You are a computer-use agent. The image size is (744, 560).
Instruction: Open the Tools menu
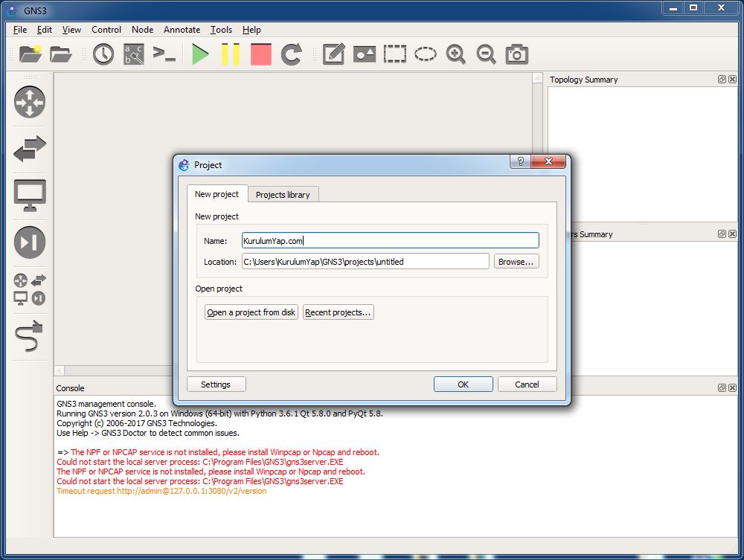(x=221, y=30)
